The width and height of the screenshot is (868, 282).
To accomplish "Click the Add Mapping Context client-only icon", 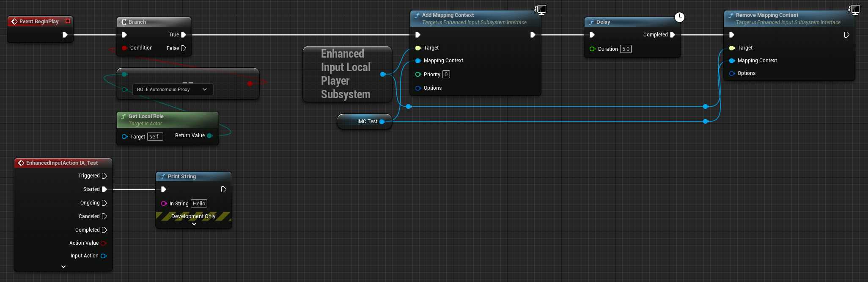I will (x=541, y=9).
